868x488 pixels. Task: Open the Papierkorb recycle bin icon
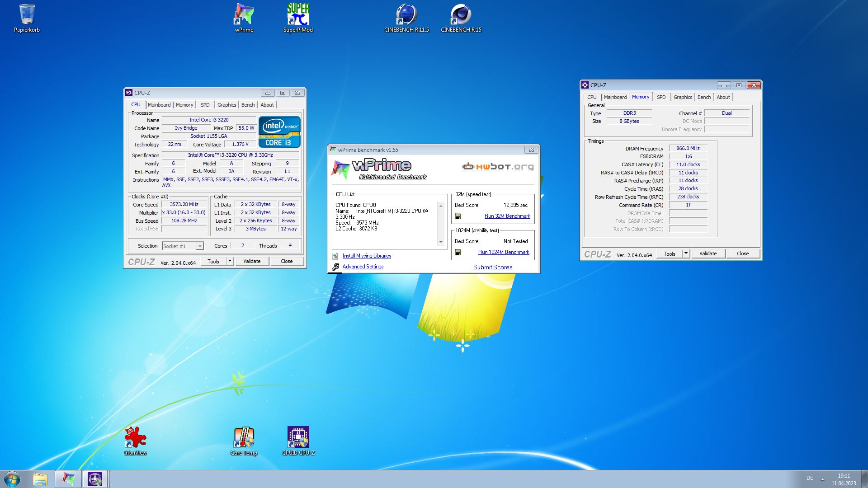pyautogui.click(x=27, y=18)
